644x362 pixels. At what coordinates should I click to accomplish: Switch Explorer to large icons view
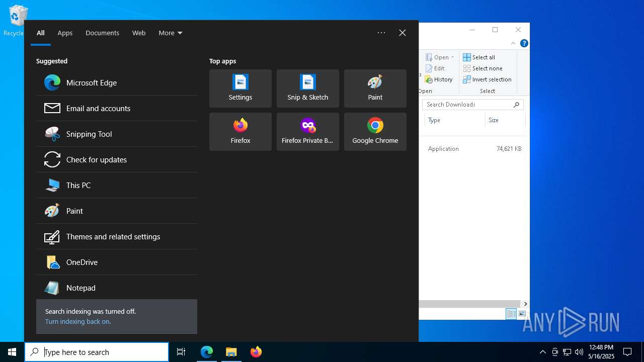click(x=522, y=314)
